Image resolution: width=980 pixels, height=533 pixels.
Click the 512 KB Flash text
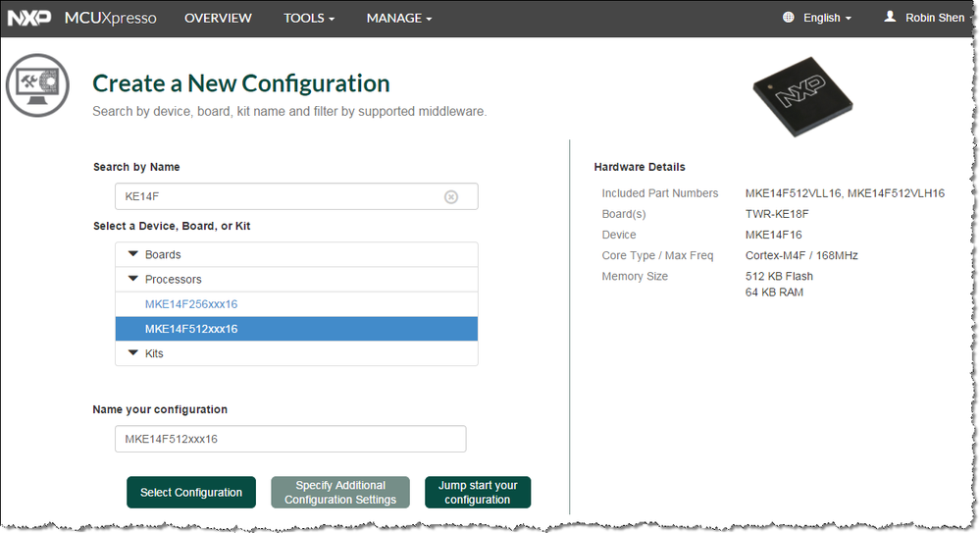coord(779,276)
